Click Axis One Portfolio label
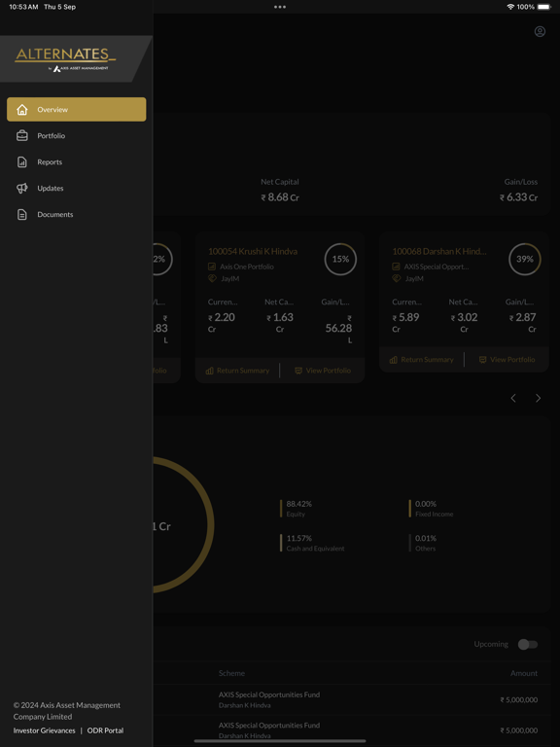Viewport: 560px width, 747px height. point(247,267)
